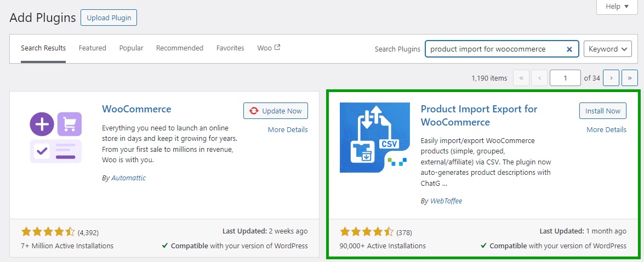This screenshot has height=262, width=644.
Task: Open More Details for WooCommerce
Action: (x=288, y=130)
